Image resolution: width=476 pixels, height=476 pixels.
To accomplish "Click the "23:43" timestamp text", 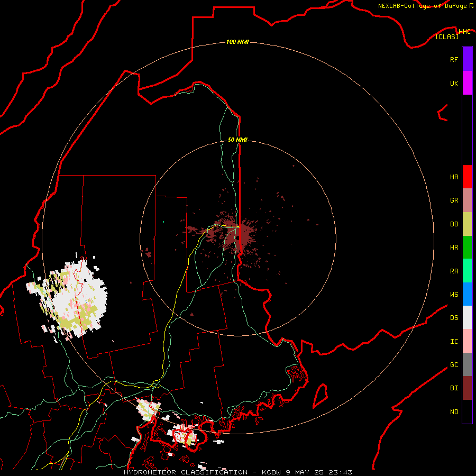I will pos(341,472).
